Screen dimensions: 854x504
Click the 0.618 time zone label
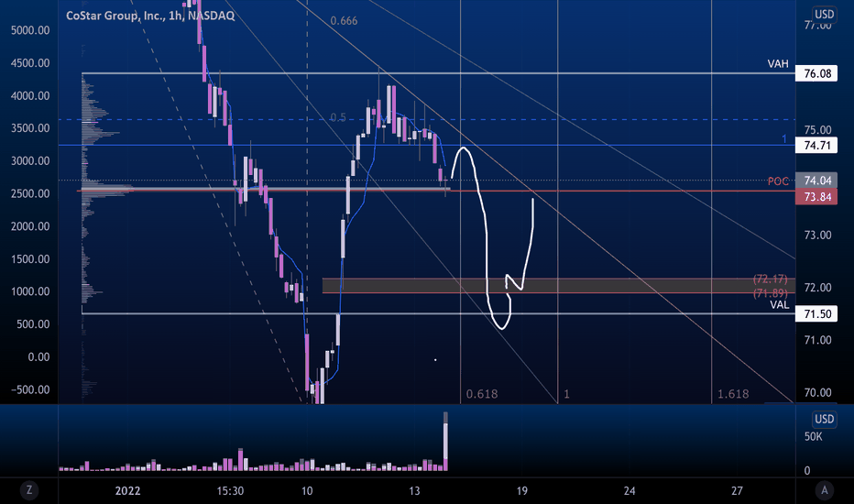(x=481, y=394)
